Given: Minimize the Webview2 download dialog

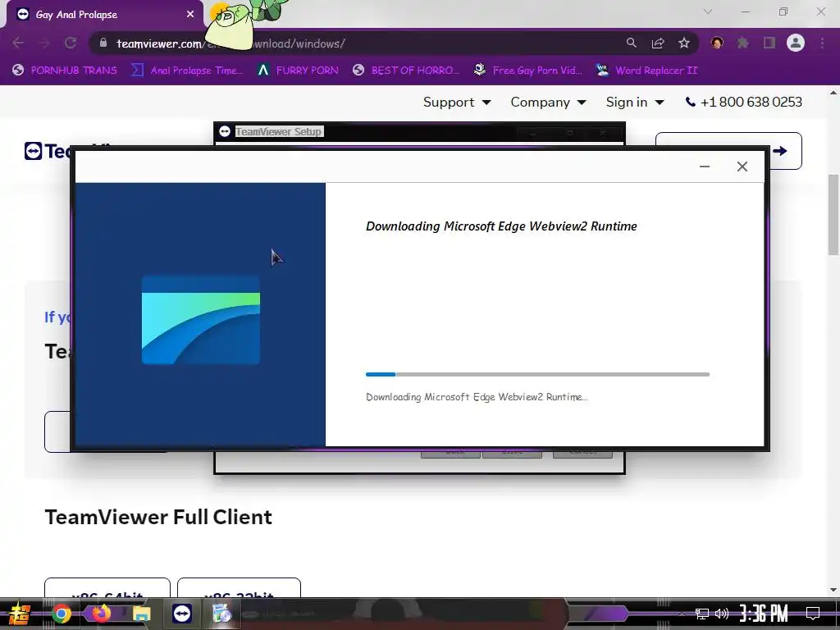Looking at the screenshot, I should [705, 167].
